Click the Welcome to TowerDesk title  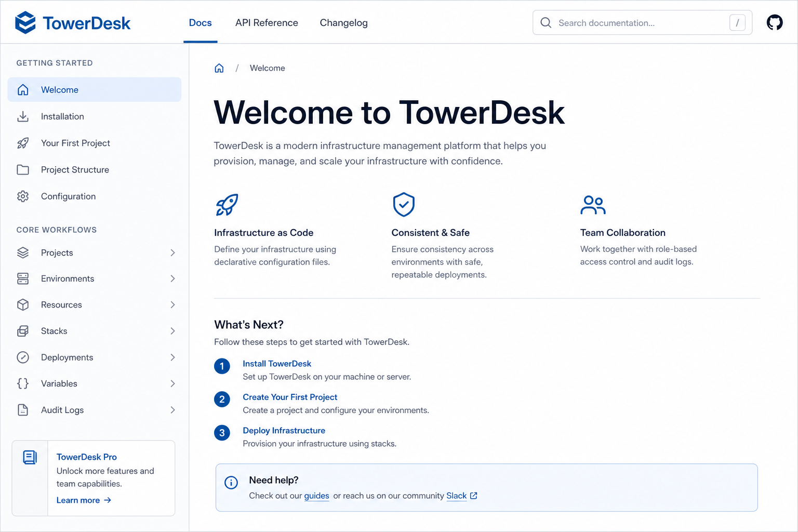pyautogui.click(x=389, y=113)
